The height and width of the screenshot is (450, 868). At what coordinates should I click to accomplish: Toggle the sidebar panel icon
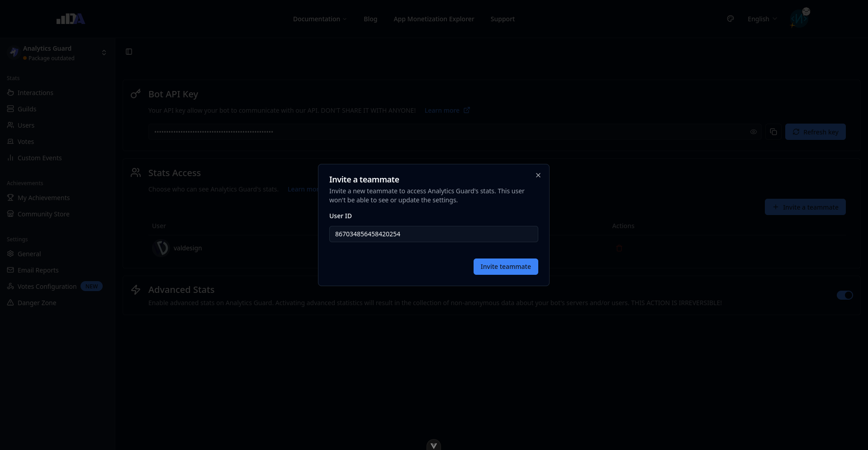click(x=129, y=52)
